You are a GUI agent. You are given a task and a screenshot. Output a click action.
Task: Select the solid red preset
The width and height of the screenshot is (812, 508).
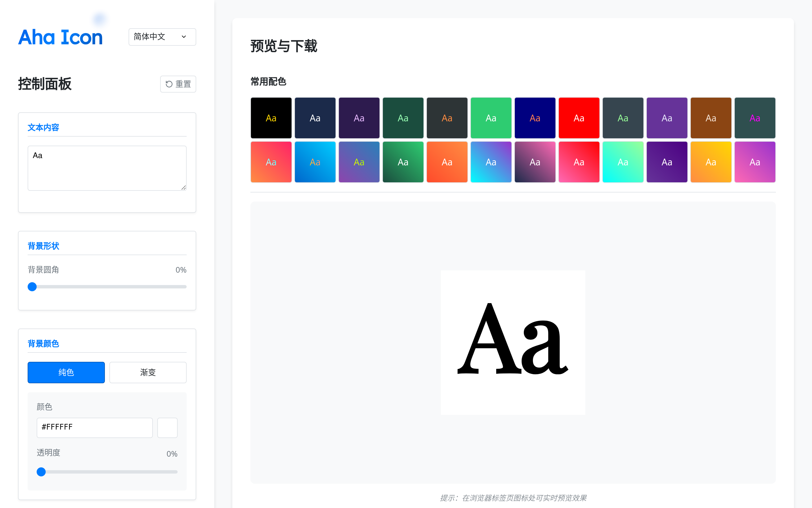tap(579, 118)
